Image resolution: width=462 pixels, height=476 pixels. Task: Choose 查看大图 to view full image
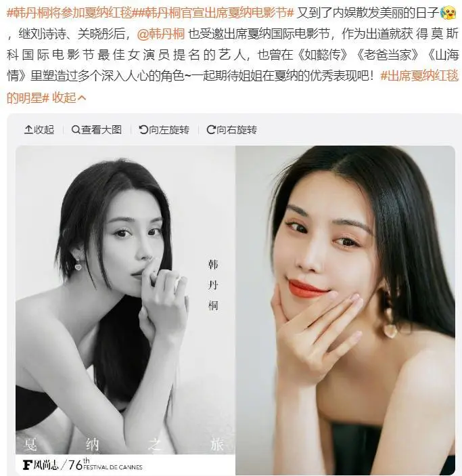tap(97, 130)
